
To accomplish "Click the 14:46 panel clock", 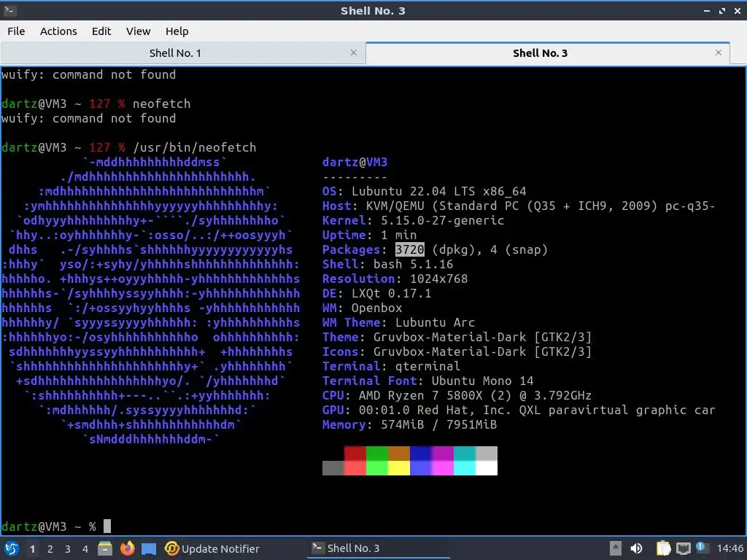I will (729, 548).
